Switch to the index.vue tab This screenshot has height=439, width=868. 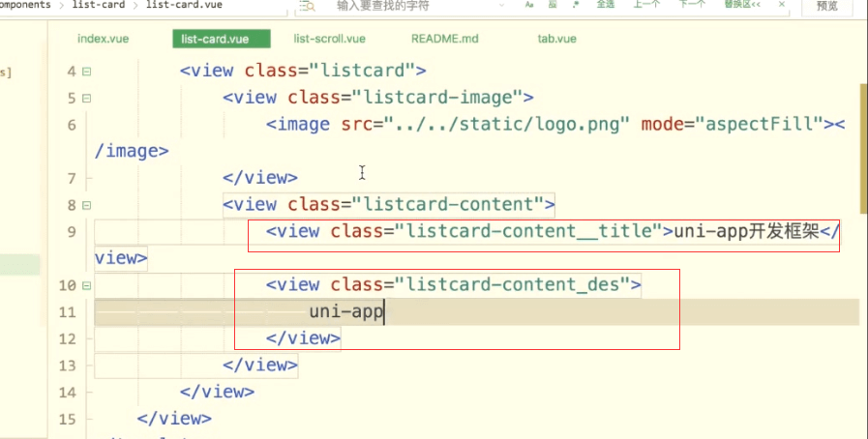tap(103, 39)
